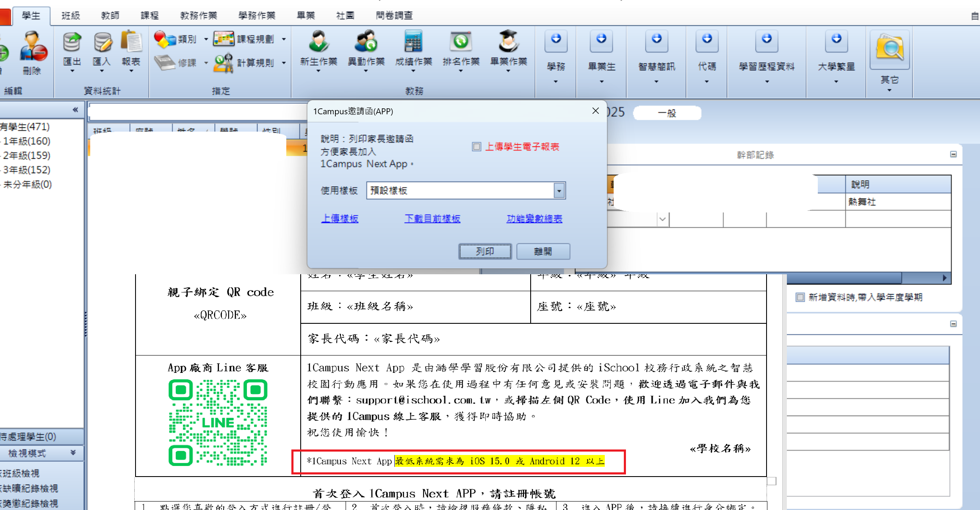
Task: Collapse left panel with double chevron
Action: click(x=75, y=110)
